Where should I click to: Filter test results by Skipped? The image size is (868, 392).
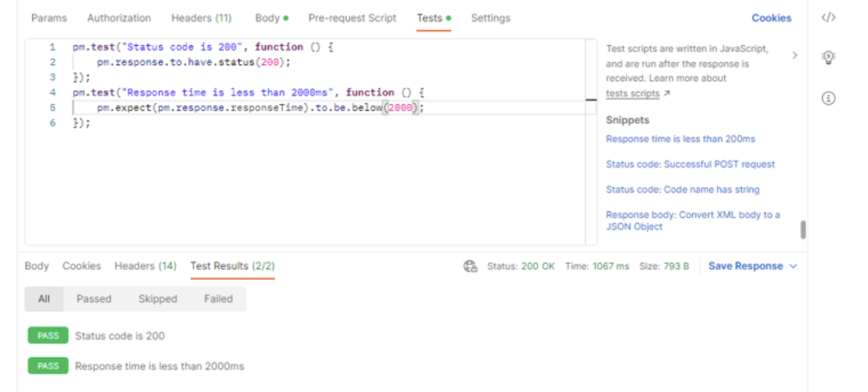tap(158, 298)
